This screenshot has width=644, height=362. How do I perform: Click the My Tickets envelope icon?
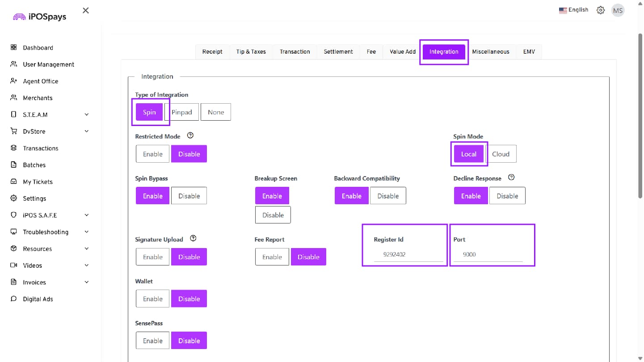13,181
